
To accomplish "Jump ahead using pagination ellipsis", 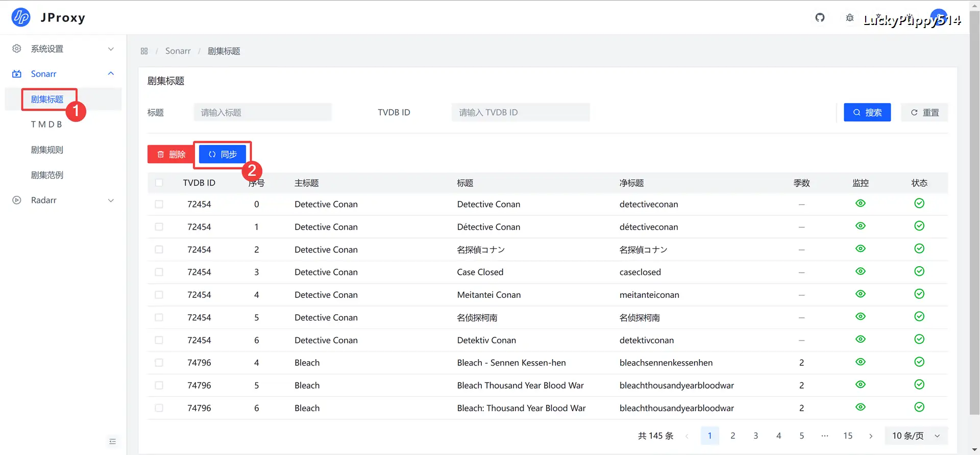I will tap(825, 436).
